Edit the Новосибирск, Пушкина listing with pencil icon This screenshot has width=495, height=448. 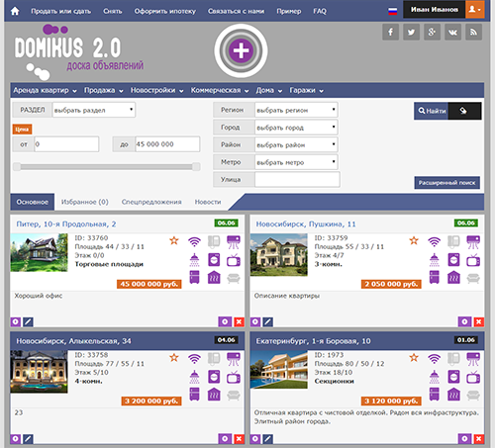coord(267,321)
